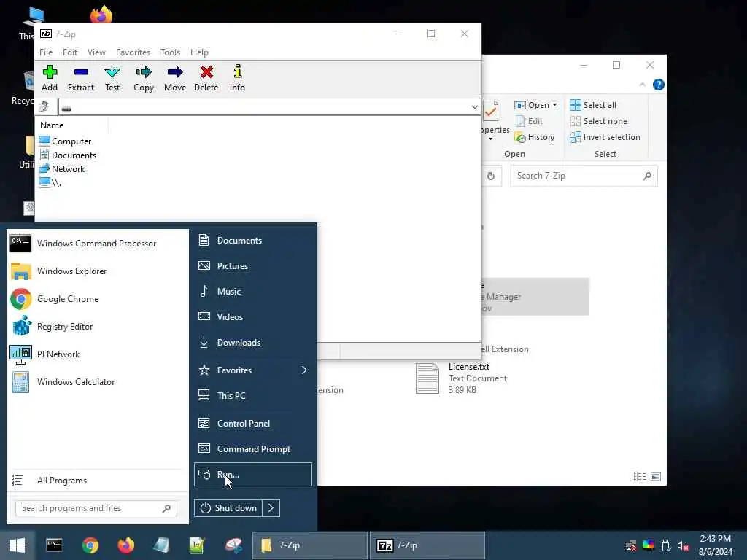
Task: Run Test on archive via toolbar
Action: (112, 78)
